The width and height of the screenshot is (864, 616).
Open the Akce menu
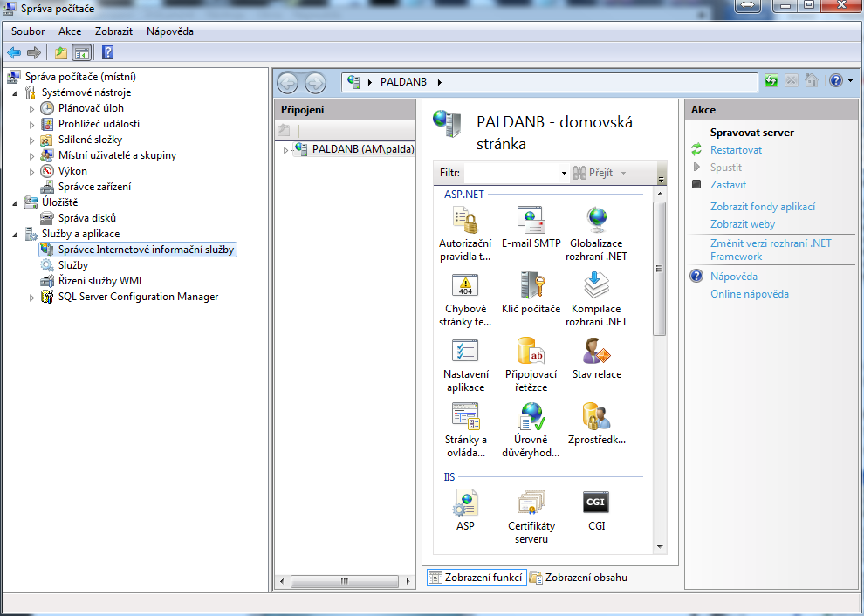[x=70, y=31]
